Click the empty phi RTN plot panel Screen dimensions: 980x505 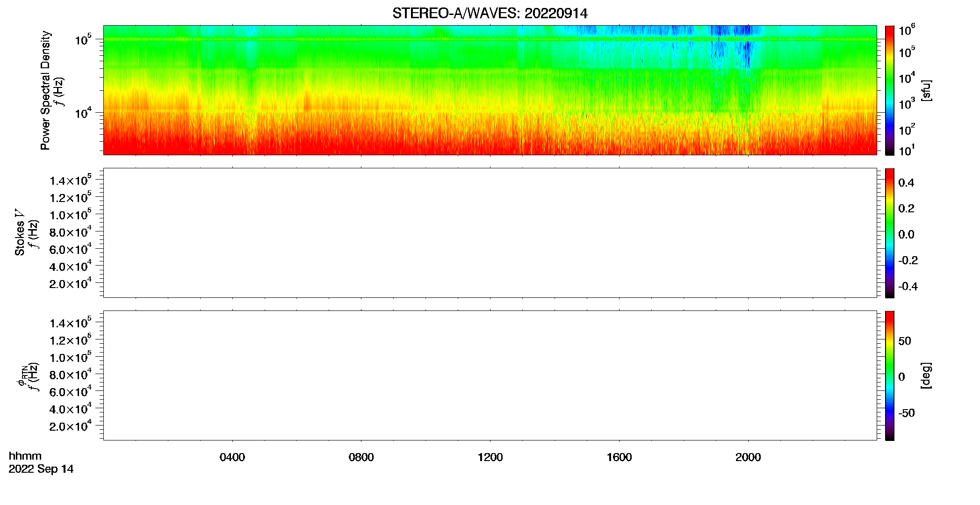tap(490, 375)
